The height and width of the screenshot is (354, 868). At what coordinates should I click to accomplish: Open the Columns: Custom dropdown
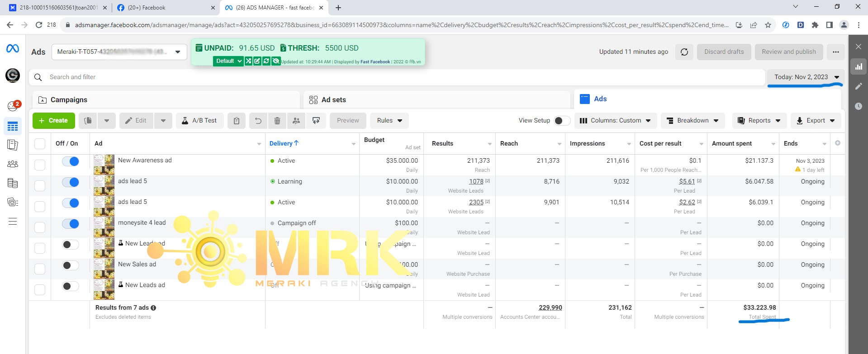click(616, 121)
